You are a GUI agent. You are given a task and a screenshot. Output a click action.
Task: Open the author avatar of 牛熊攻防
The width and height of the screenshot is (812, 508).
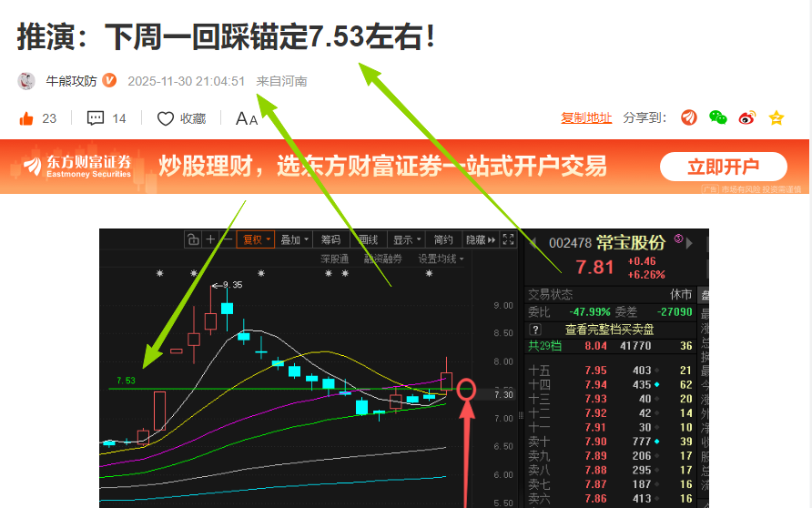tap(26, 81)
